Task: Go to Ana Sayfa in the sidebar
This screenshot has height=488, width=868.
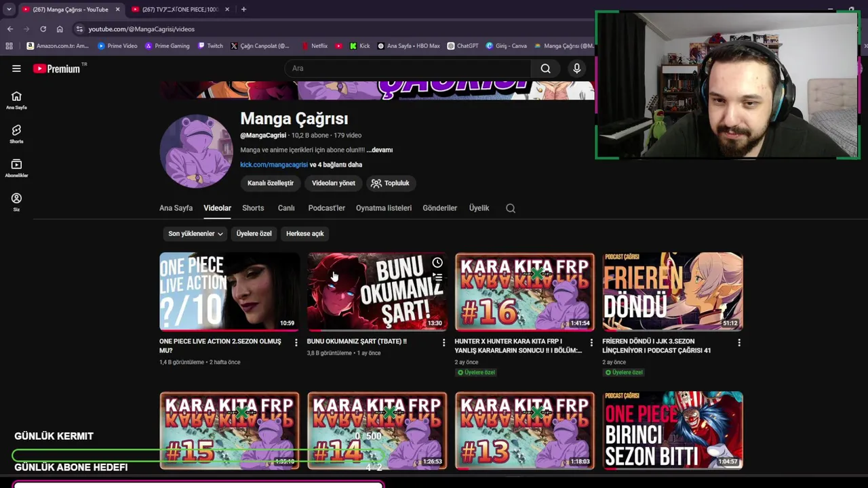Action: click(x=16, y=100)
